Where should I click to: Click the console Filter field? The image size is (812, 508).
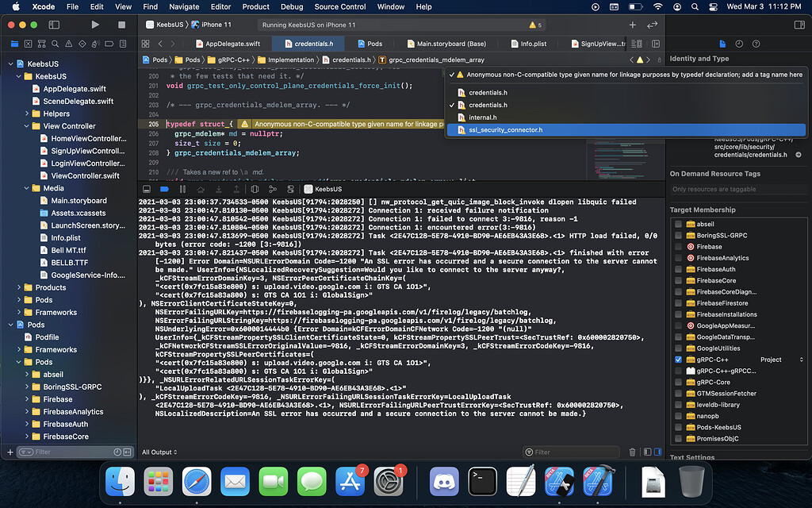point(571,452)
